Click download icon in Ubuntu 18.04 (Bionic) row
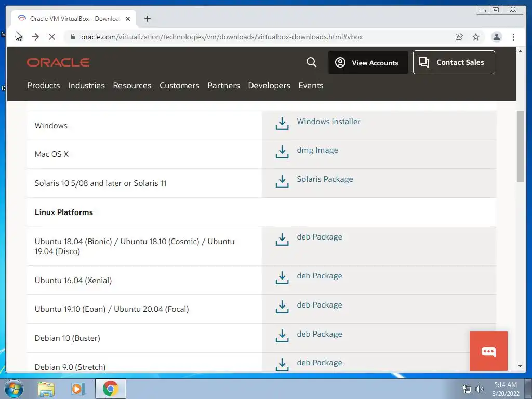 tap(282, 239)
